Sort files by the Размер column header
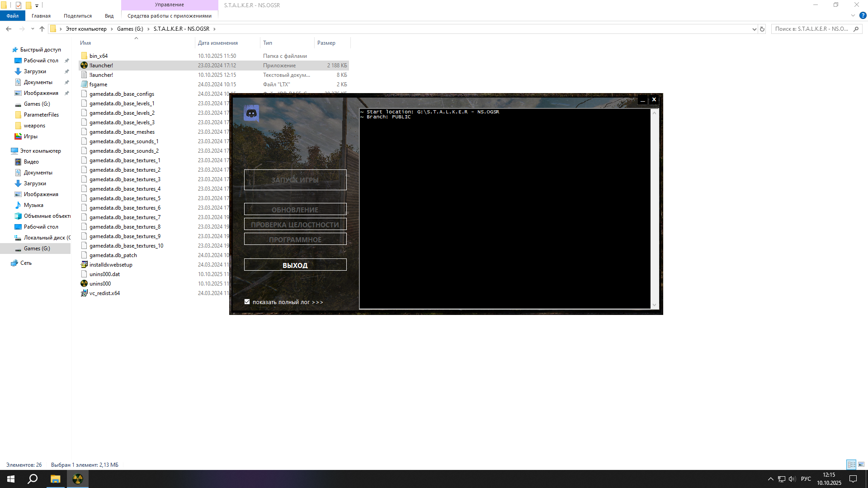The width and height of the screenshot is (868, 488). pyautogui.click(x=326, y=43)
